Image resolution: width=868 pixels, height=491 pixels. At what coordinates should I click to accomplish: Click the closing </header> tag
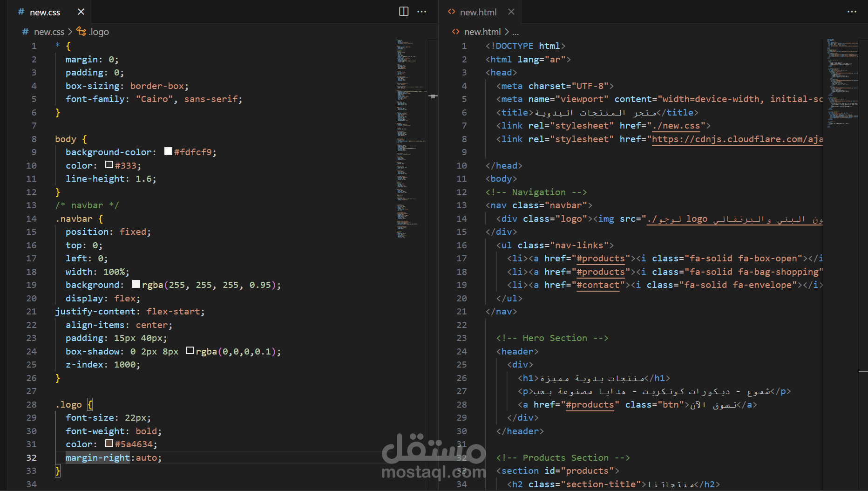pos(520,431)
